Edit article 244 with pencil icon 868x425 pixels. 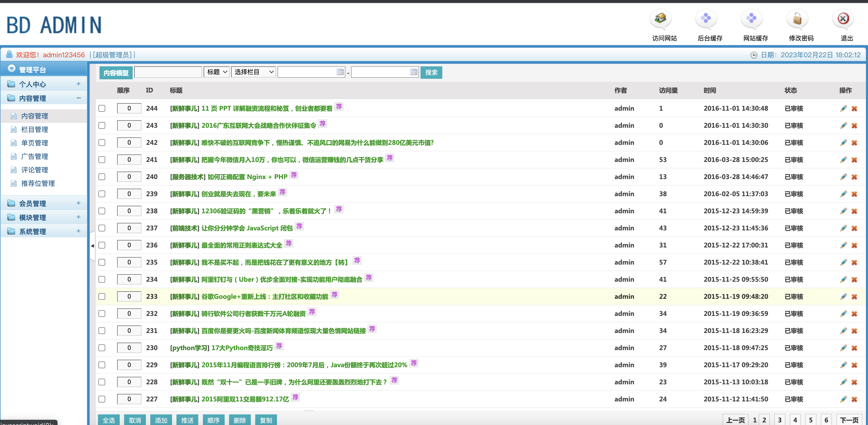tap(843, 108)
